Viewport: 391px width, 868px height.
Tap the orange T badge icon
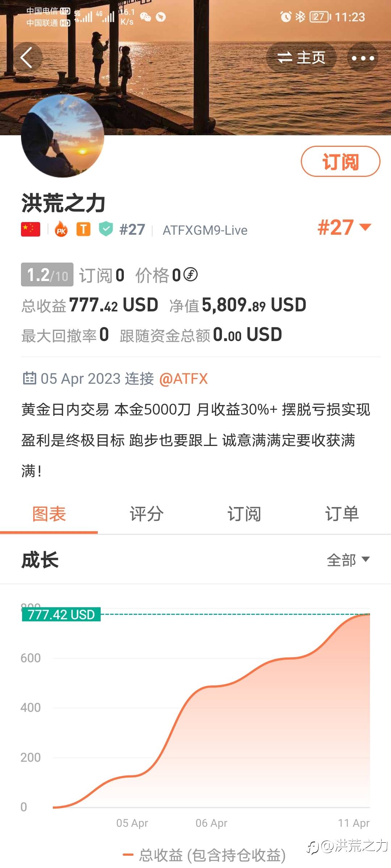(83, 229)
